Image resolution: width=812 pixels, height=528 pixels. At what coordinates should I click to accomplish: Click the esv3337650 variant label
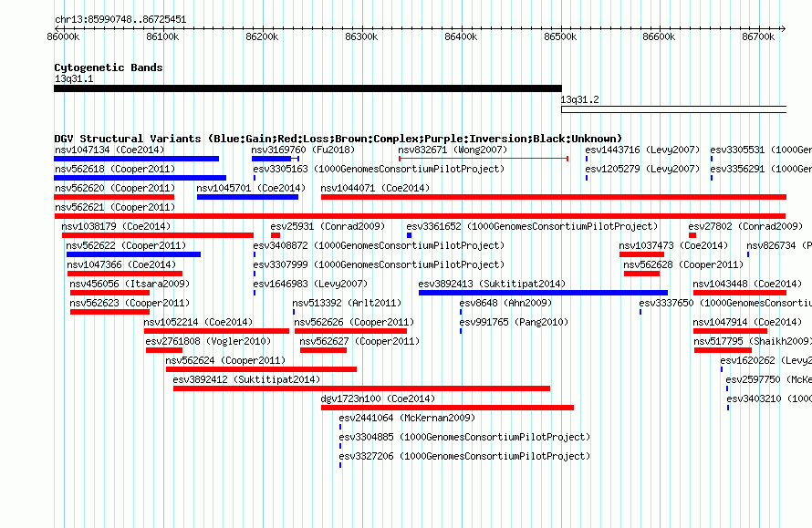[725, 303]
